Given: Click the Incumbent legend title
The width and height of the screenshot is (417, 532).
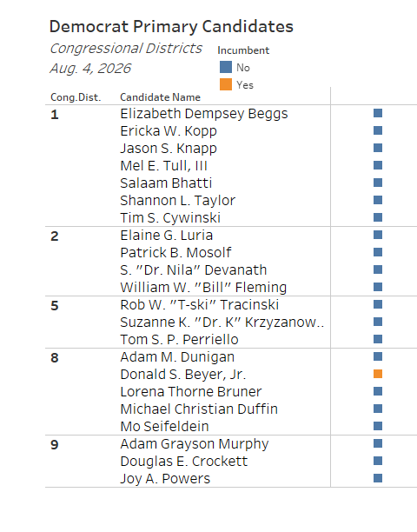Looking at the screenshot, I should (243, 50).
